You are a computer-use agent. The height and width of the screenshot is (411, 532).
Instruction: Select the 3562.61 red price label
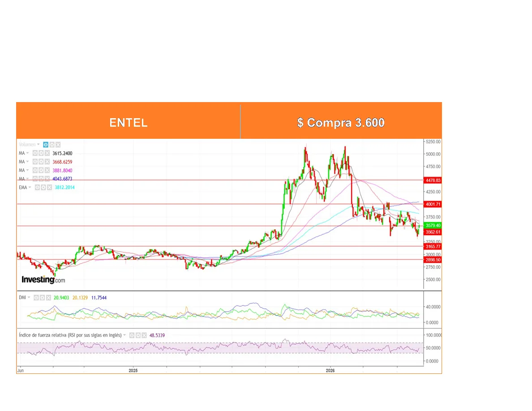[433, 232]
